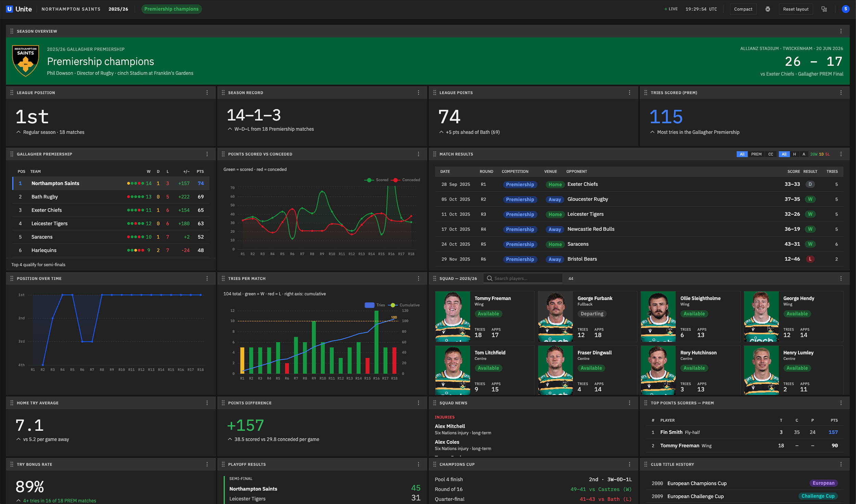Click the Playoff Results panel drag handle
Image resolution: width=856 pixels, height=504 pixels.
(223, 464)
